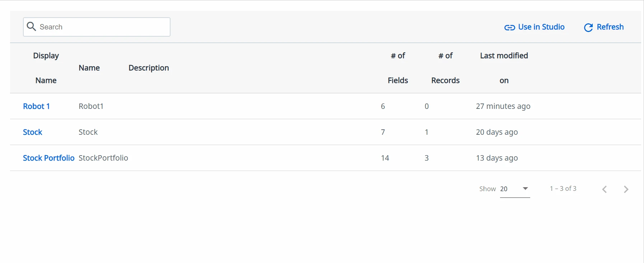
Task: Sort by Last modified on header
Action: [x=504, y=68]
